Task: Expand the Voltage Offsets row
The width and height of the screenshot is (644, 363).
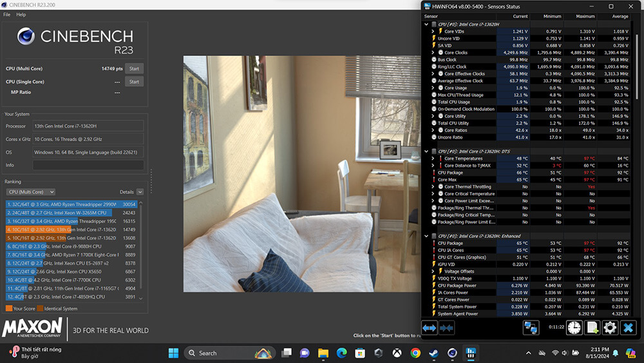Action: (433, 271)
